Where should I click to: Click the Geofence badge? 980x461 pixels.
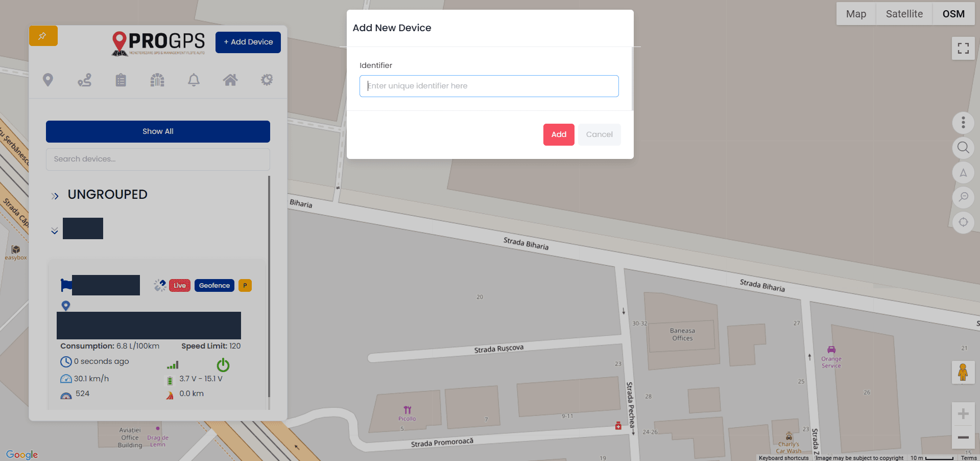214,286
